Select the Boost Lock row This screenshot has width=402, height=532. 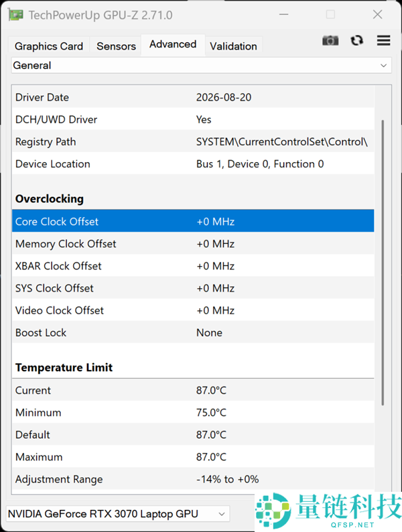click(193, 332)
